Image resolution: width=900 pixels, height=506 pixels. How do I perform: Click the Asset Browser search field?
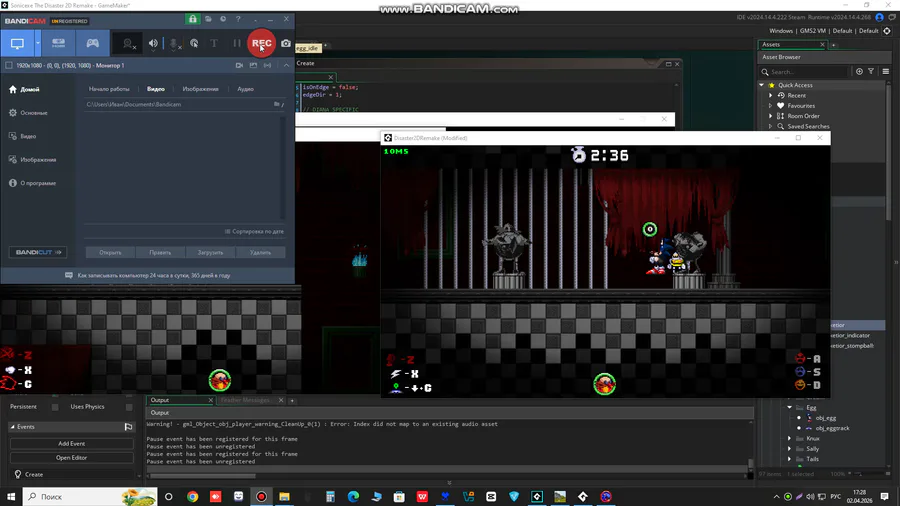pyautogui.click(x=804, y=72)
